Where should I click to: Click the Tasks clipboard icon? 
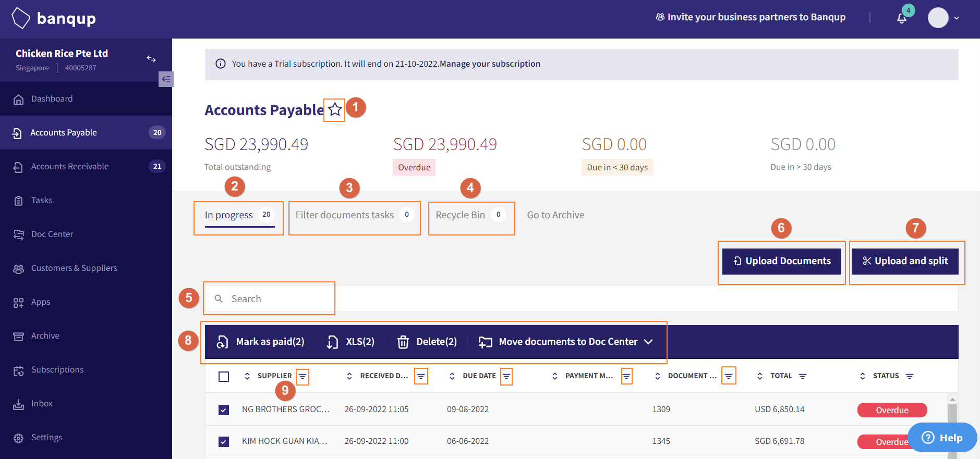tap(18, 201)
